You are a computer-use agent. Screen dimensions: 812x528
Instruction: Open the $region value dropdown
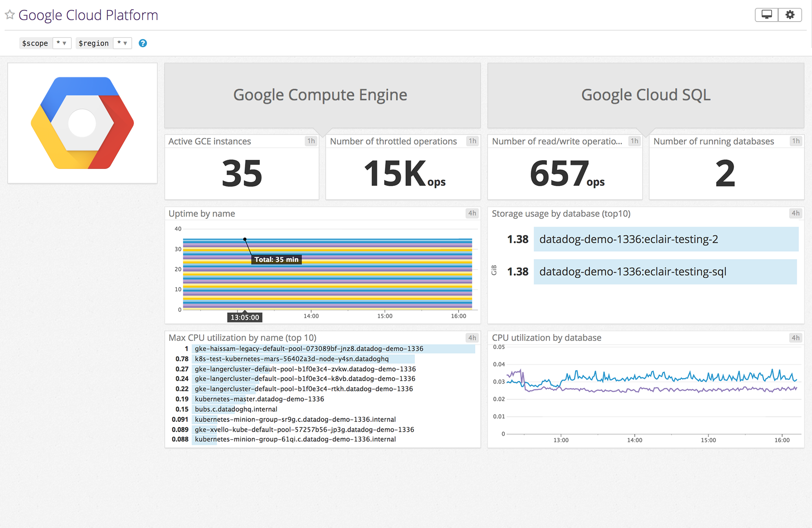[123, 43]
